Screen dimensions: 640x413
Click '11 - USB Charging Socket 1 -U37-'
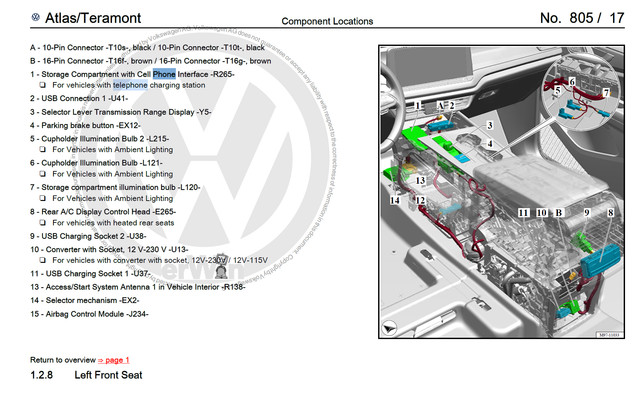(x=90, y=274)
